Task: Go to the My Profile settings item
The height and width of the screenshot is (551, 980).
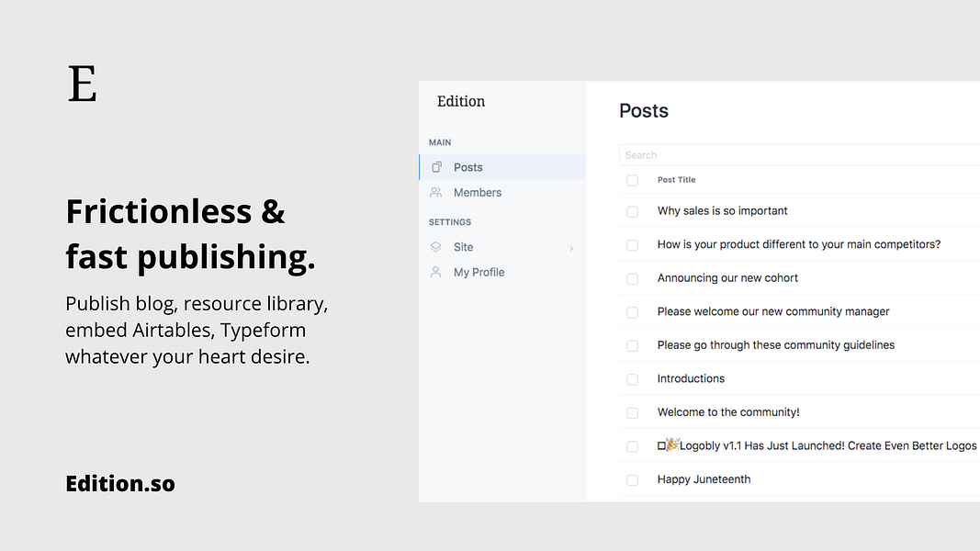Action: pos(479,273)
